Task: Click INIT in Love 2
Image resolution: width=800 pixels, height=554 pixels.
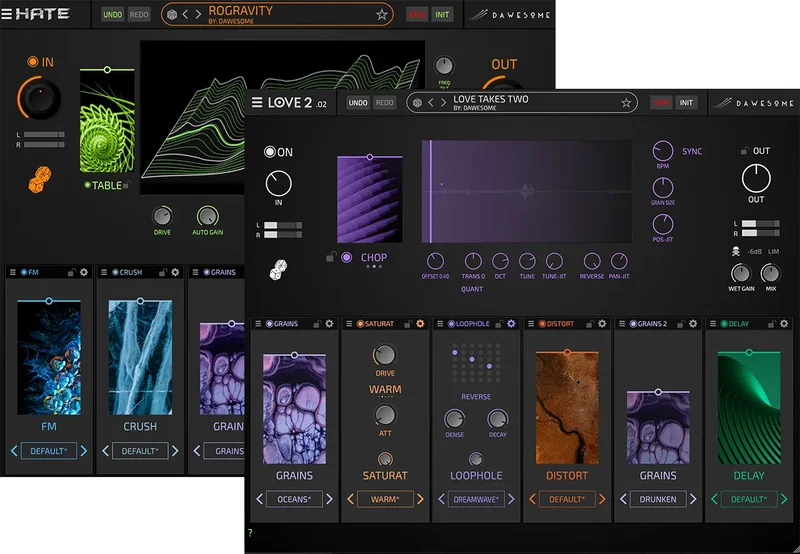Action: click(x=686, y=103)
